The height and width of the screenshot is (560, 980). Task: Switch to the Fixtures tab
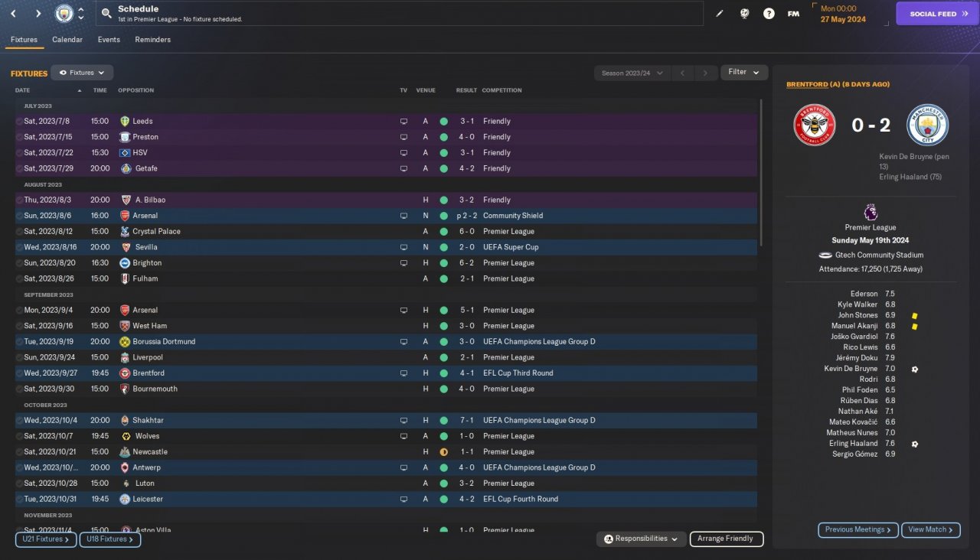(24, 40)
